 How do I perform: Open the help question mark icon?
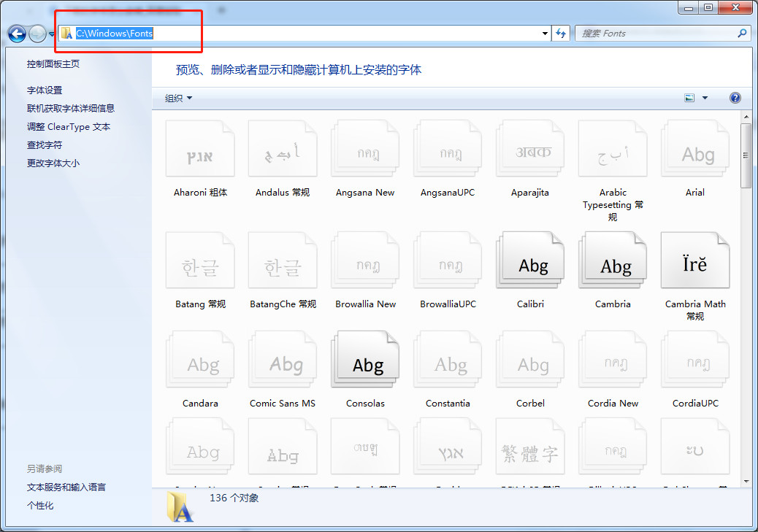point(735,98)
